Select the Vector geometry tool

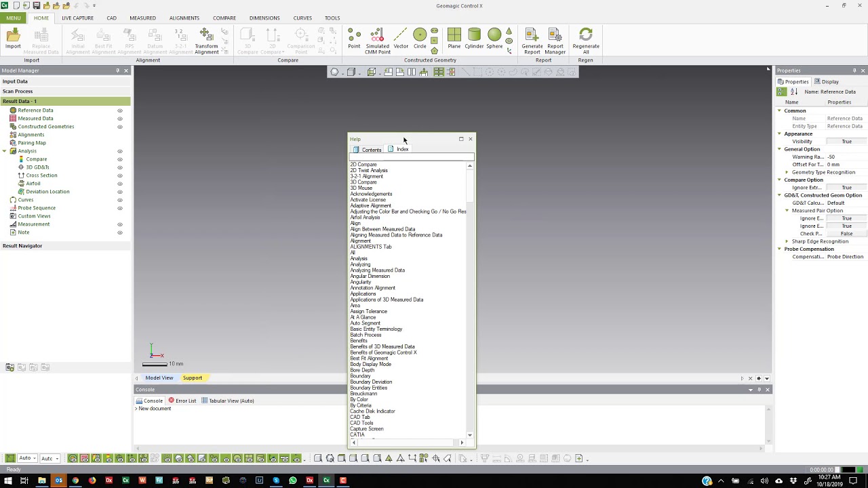(401, 39)
